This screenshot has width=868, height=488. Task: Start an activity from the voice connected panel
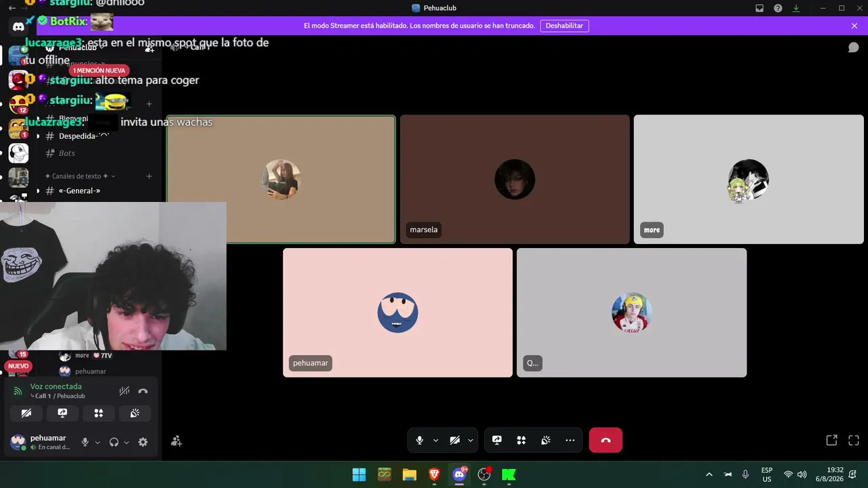98,413
